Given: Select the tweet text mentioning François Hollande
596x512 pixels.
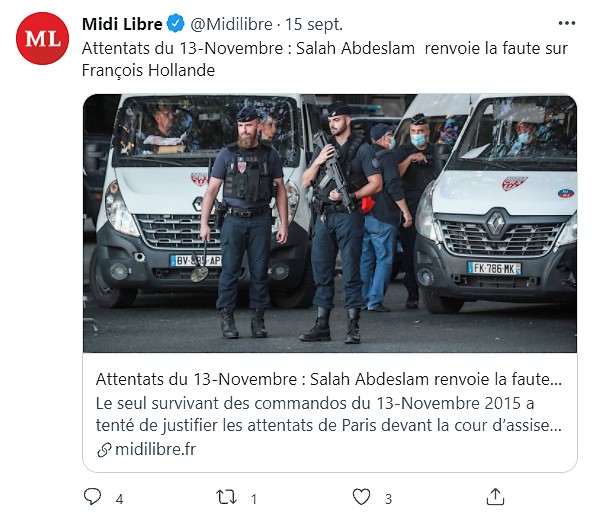Looking at the screenshot, I should tap(325, 59).
